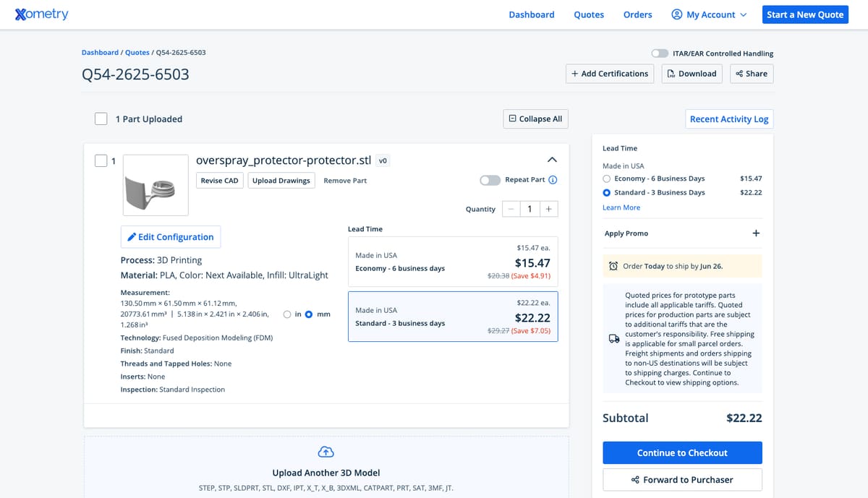Click the account avatar icon
The image size is (868, 498).
point(677,14)
